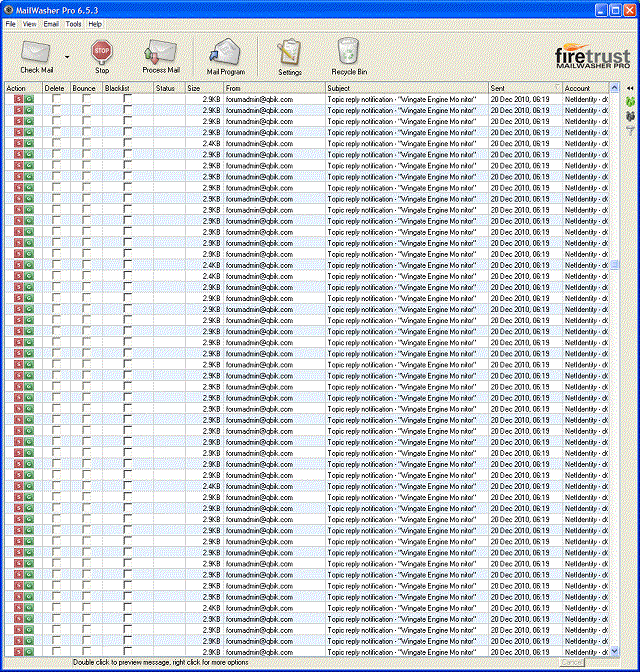Image resolution: width=640 pixels, height=672 pixels.
Task: Click the green good icon in the second message row
Action: [29, 110]
